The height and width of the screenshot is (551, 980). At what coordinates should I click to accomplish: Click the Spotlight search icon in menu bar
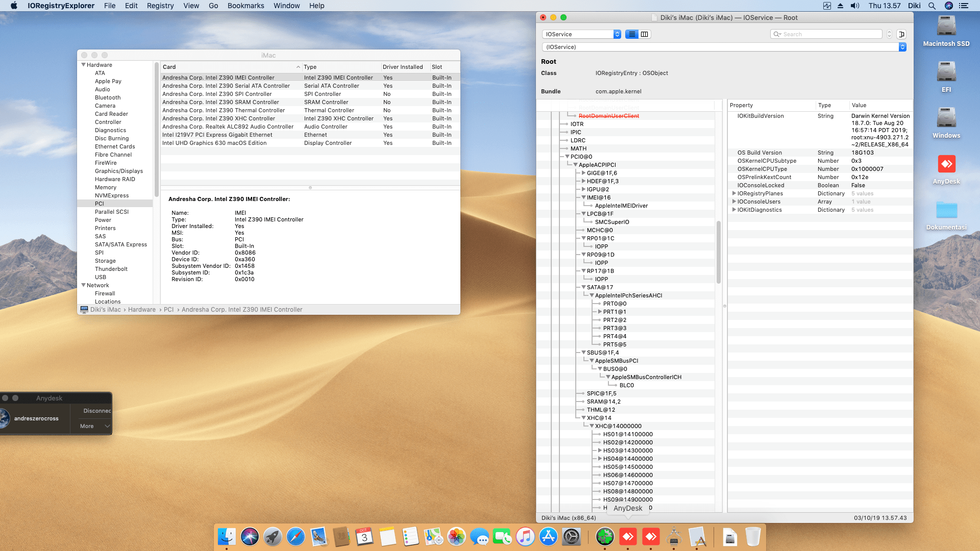tap(932, 6)
